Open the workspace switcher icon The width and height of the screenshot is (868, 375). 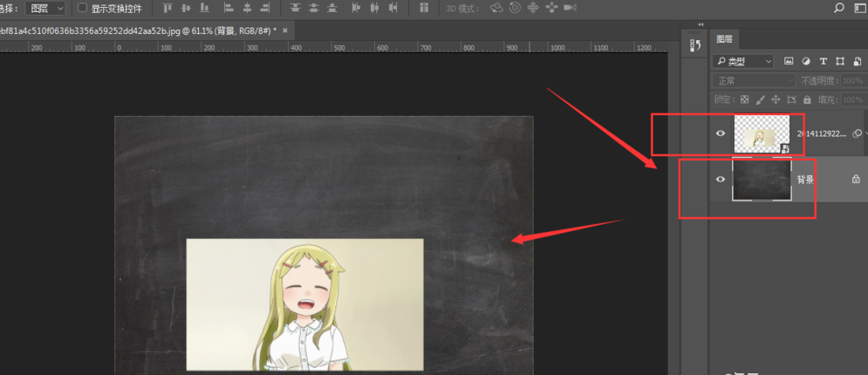coord(858,8)
